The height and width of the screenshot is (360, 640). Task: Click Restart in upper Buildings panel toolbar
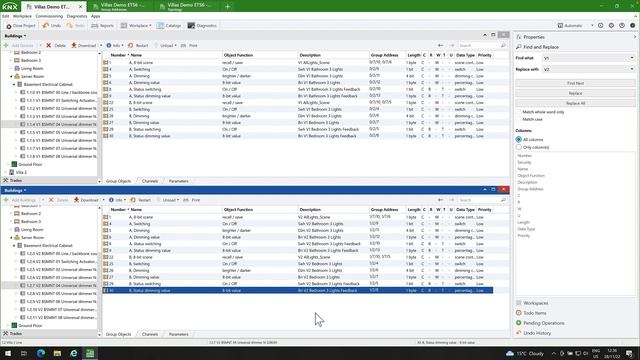138,45
